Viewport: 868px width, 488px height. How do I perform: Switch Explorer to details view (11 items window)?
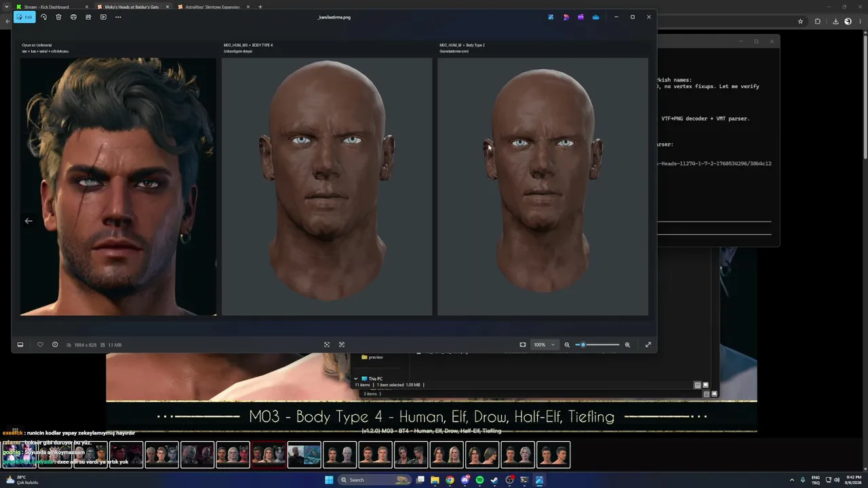coord(697,385)
